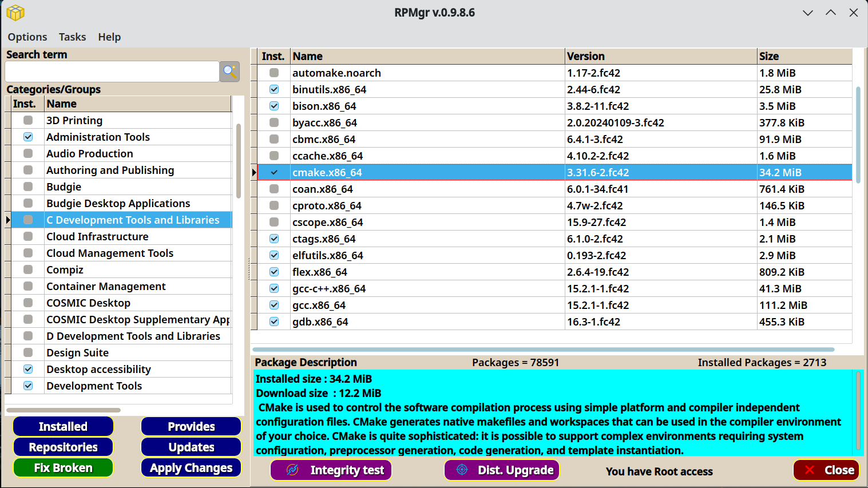Toggle the automake.noarch install checkbox
This screenshot has width=868, height=488.
[x=274, y=73]
